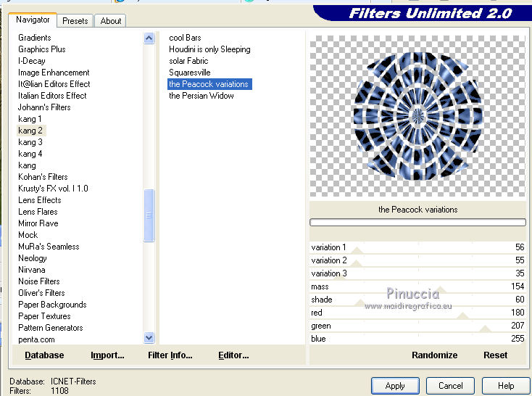Screen dimensions: 532x396
Task: Adjust the variation 1 slider
Action: point(417,247)
